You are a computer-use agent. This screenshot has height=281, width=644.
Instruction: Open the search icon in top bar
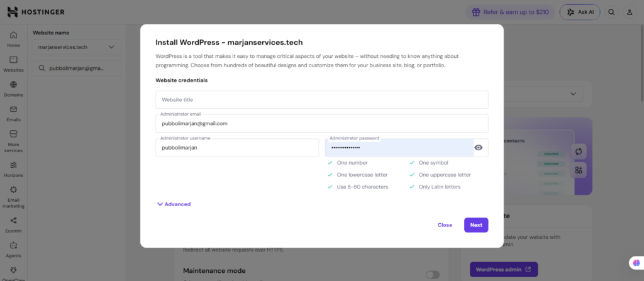pos(611,12)
